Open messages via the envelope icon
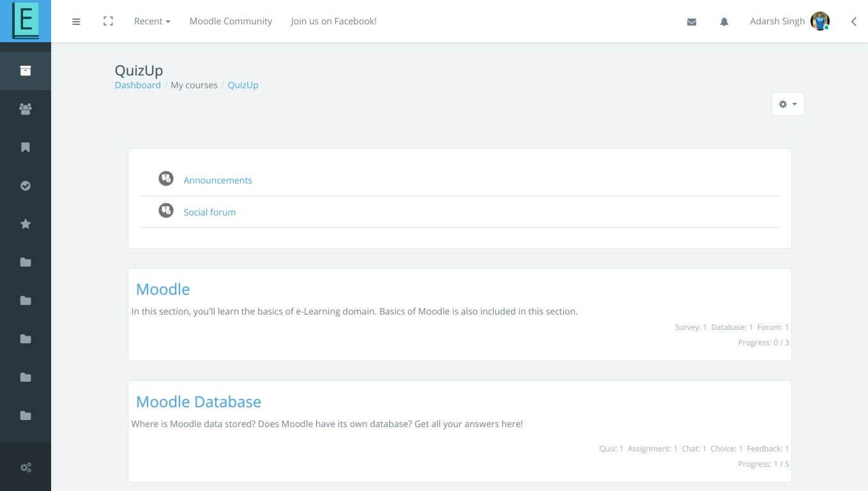868x491 pixels. coord(691,22)
